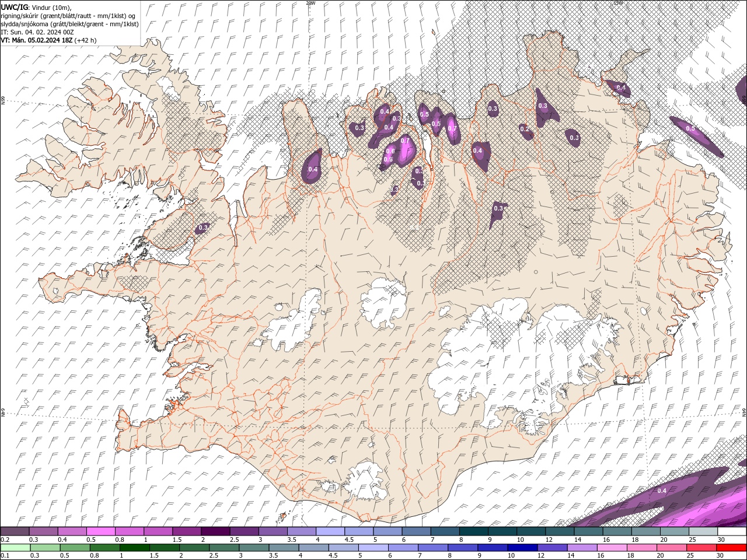Select the 'slydda/snjókoma' legend description line
Viewport: 747px width, 560px height.
70,24
